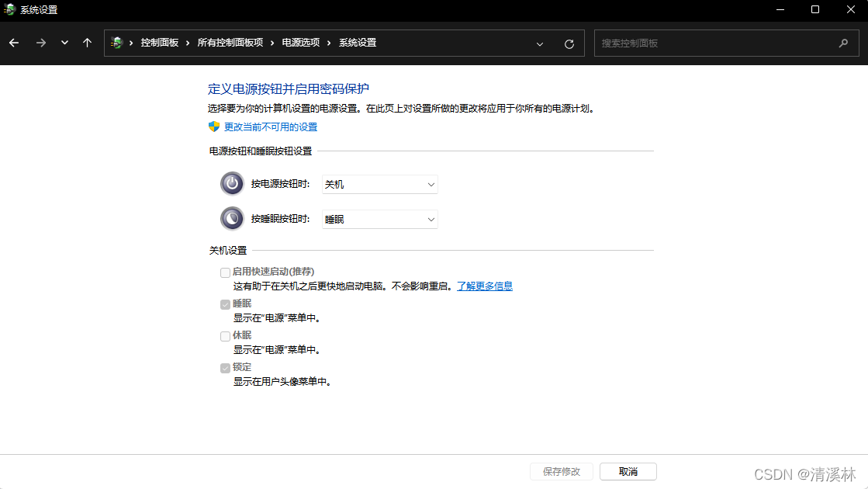Click the 保存修改 button

click(562, 471)
